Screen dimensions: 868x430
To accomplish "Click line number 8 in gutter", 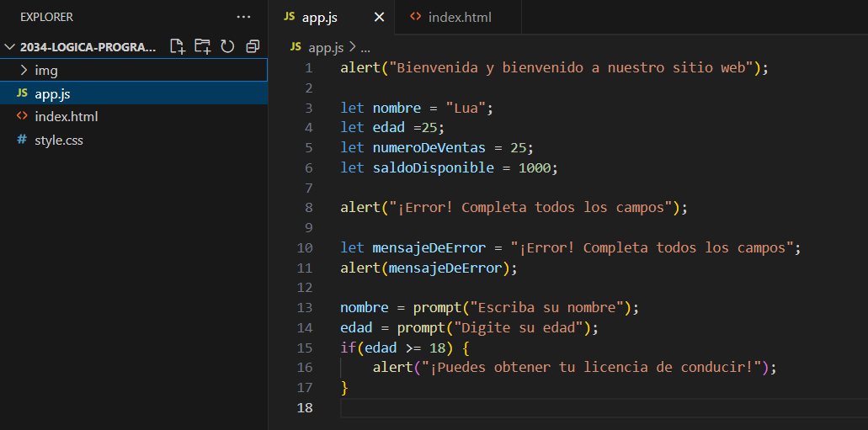I will (x=309, y=208).
